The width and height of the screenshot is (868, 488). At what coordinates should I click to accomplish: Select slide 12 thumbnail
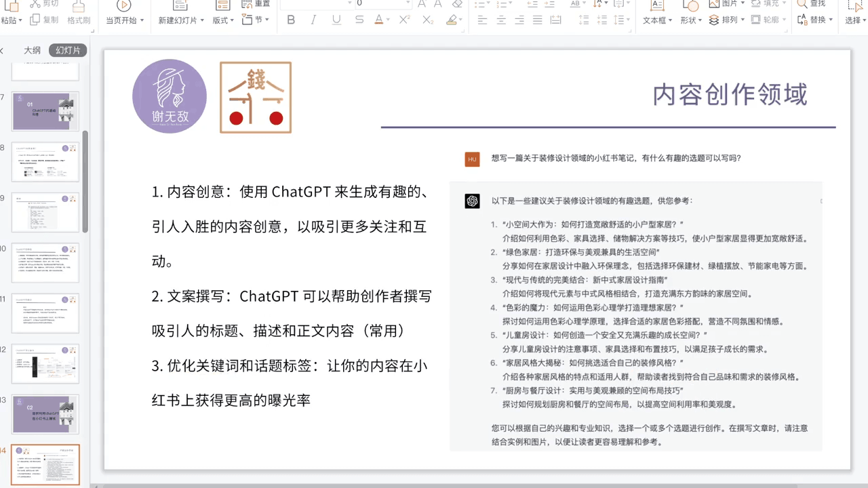coord(45,364)
